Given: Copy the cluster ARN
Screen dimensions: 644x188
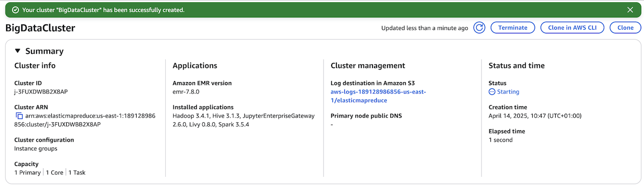Looking at the screenshot, I should pyautogui.click(x=19, y=116).
